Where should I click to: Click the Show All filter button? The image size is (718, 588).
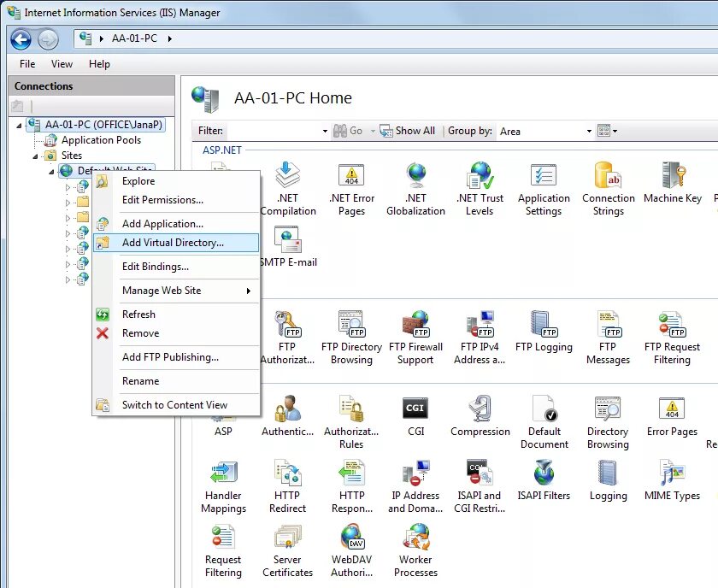click(x=408, y=131)
